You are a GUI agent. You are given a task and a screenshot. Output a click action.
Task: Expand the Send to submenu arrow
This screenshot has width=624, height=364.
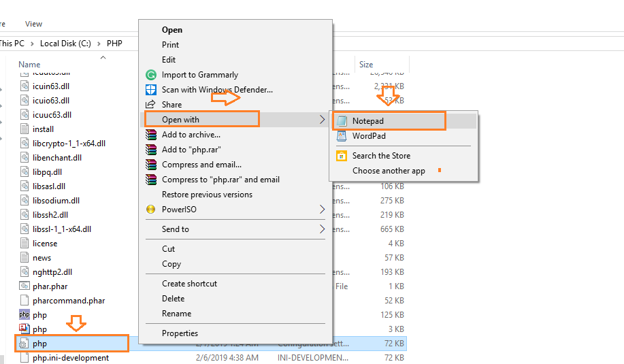[322, 229]
